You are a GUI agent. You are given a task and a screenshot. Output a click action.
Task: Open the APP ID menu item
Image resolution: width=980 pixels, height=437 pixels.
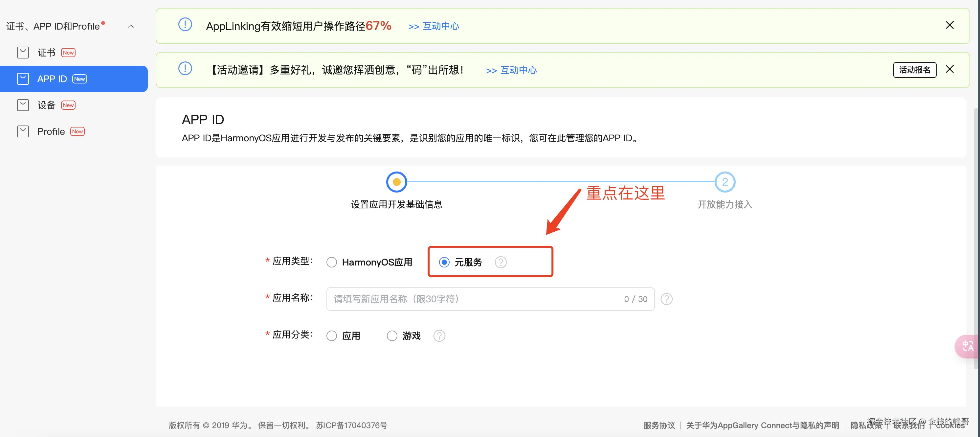pyautogui.click(x=52, y=79)
